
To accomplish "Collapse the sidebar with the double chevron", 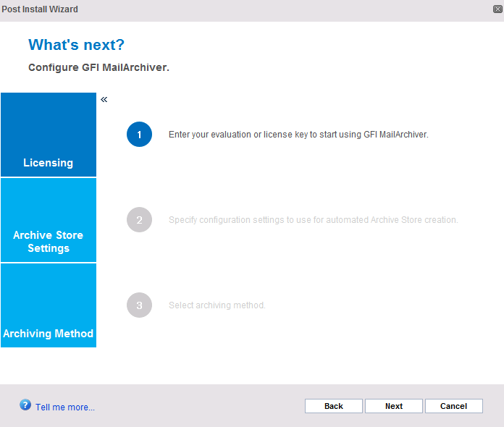I will pyautogui.click(x=104, y=100).
